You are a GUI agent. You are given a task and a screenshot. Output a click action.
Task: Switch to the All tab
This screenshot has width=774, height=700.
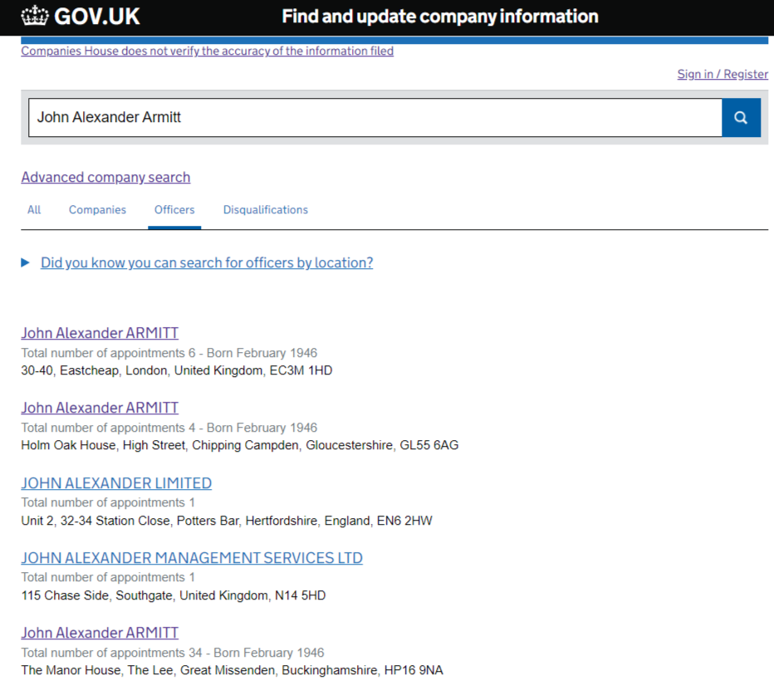(34, 210)
